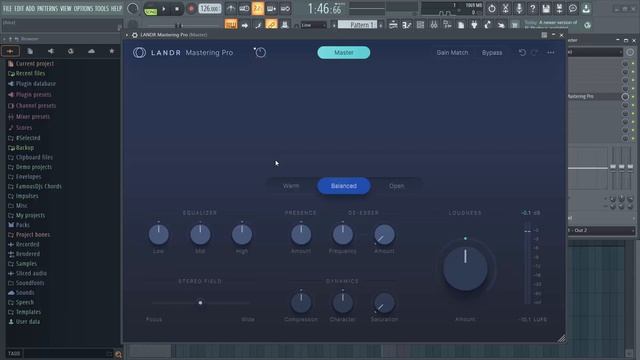Click the Dynamics Saturation knob
This screenshot has width=640, height=360.
pyautogui.click(x=384, y=303)
